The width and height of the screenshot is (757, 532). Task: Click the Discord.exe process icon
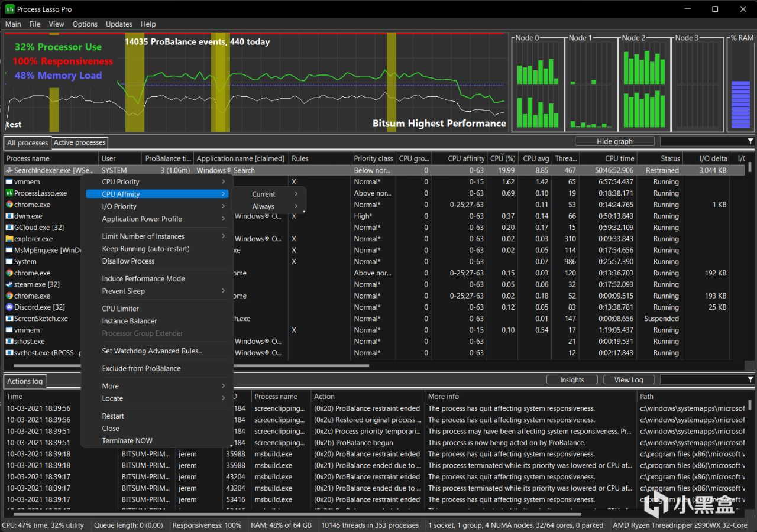(9, 307)
